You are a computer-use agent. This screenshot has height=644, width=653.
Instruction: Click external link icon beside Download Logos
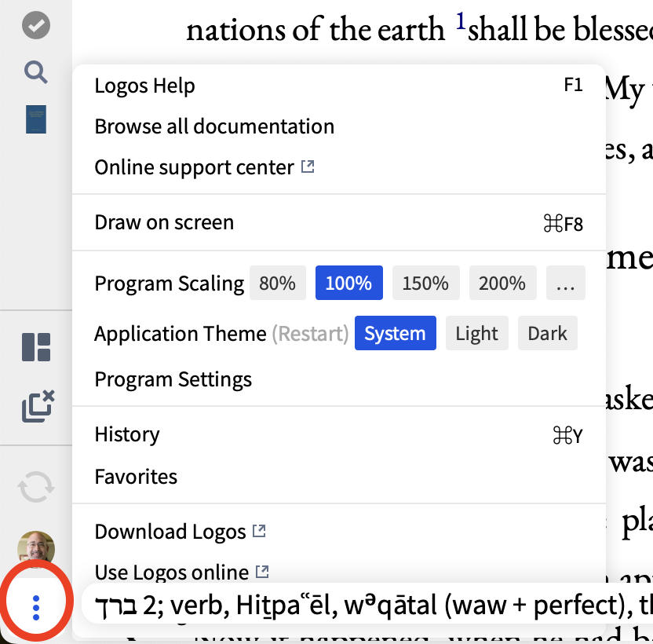259,531
